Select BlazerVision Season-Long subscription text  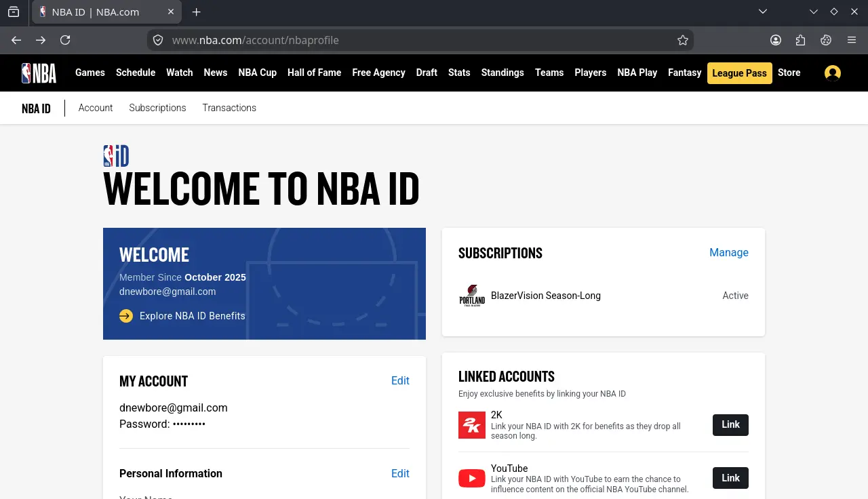click(546, 296)
